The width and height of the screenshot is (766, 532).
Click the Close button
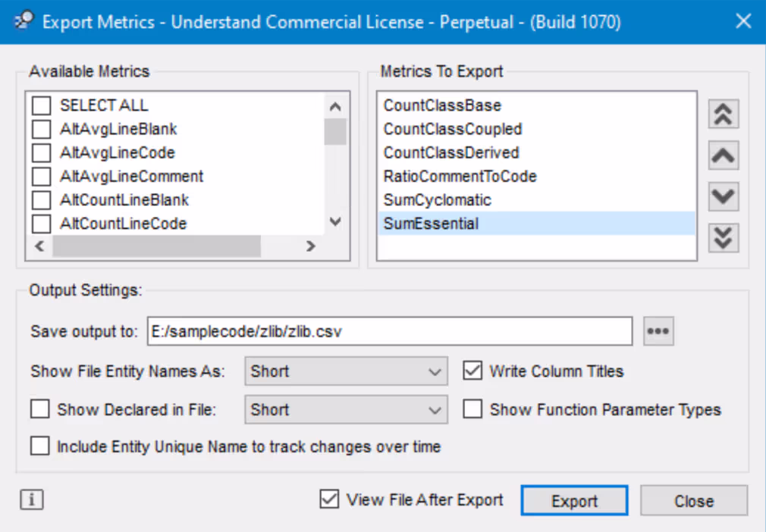[694, 500]
